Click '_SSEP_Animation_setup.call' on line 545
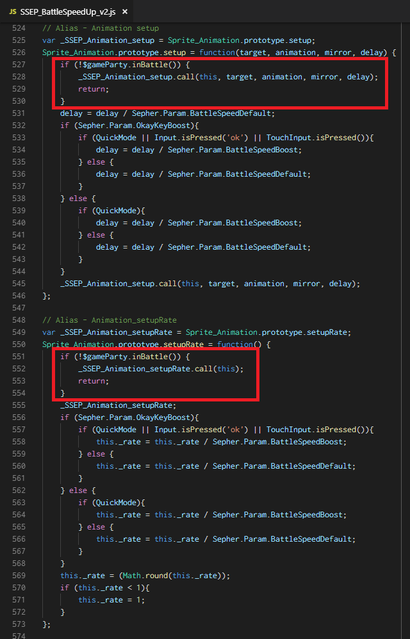Image resolution: width=410 pixels, height=639 pixels. [x=119, y=284]
